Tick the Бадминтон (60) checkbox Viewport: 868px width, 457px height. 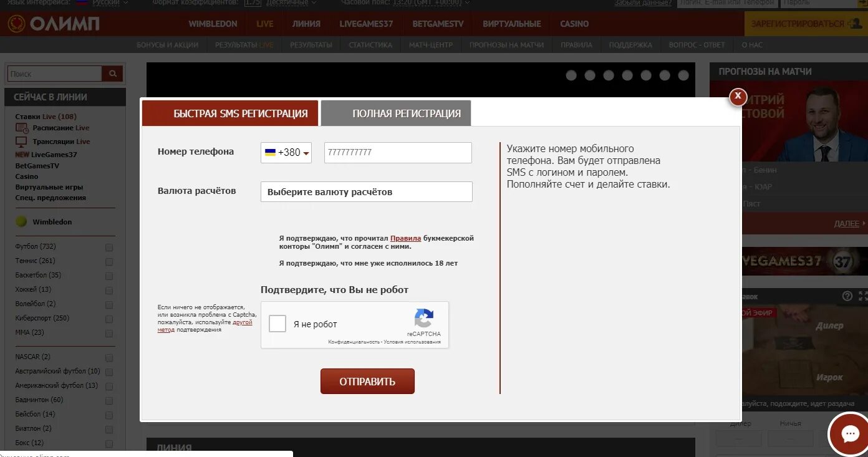(109, 401)
